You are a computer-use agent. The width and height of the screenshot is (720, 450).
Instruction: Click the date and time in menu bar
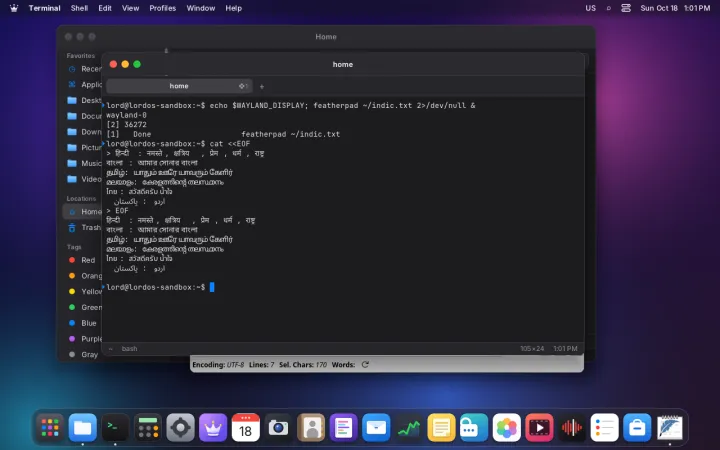click(675, 8)
